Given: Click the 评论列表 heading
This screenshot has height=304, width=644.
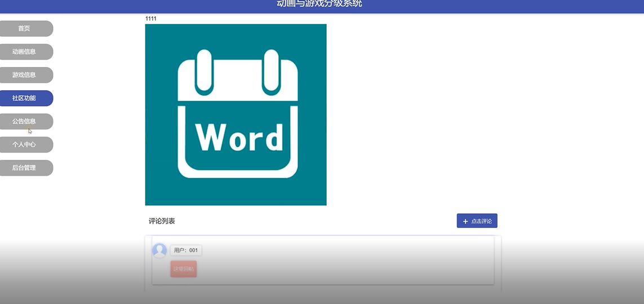Looking at the screenshot, I should coord(162,221).
